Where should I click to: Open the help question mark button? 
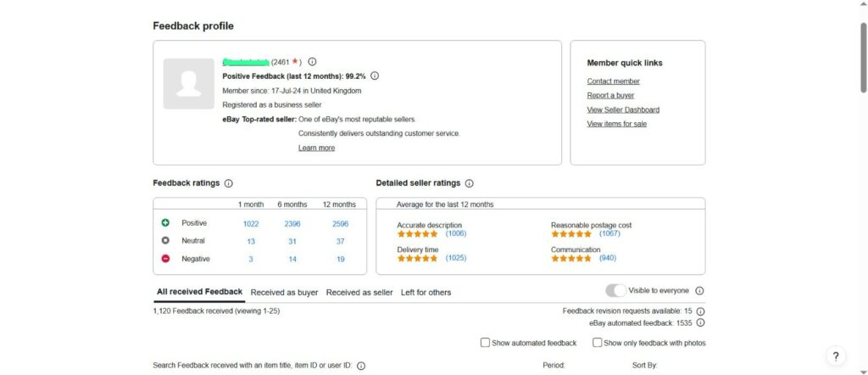tap(836, 356)
